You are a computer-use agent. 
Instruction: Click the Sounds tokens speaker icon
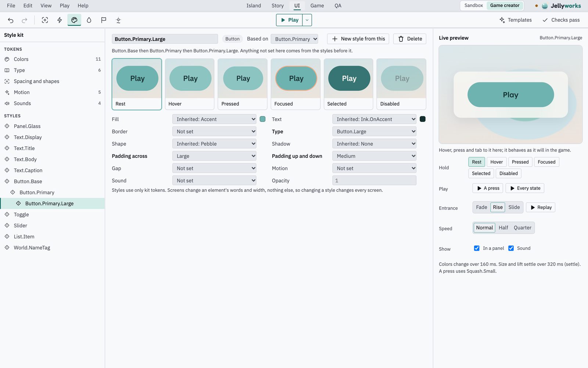pyautogui.click(x=7, y=103)
